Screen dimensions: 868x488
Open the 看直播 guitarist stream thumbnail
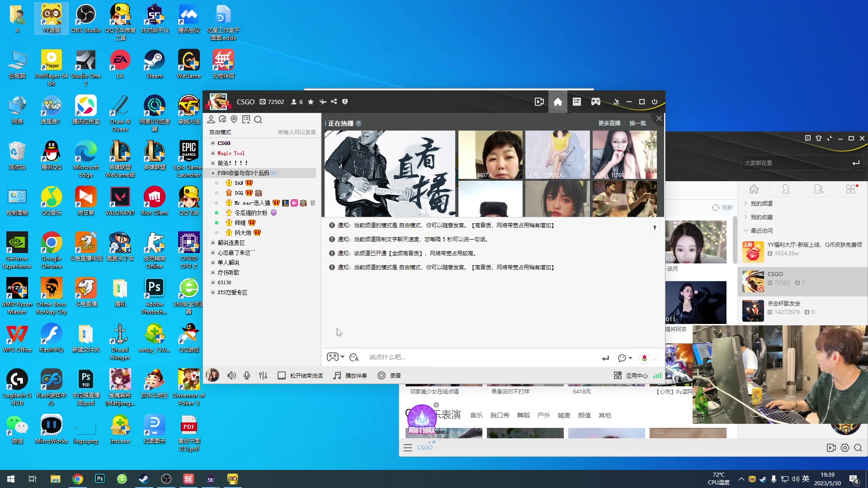coord(390,174)
